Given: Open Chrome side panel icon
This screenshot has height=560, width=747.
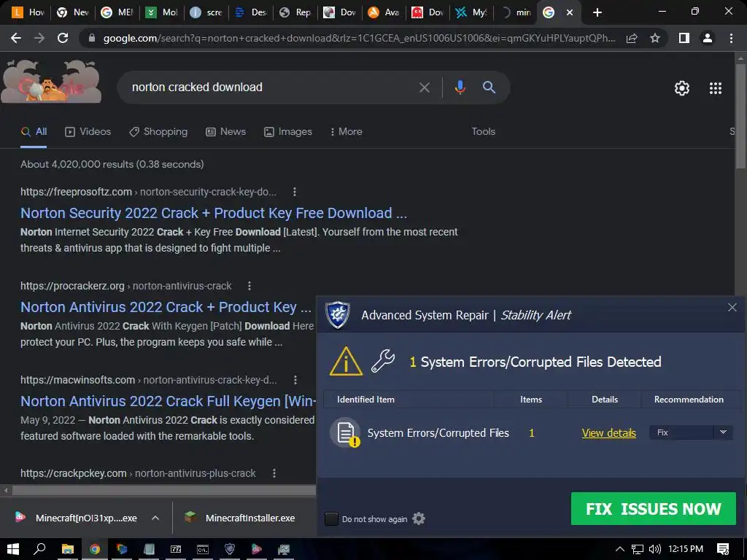Looking at the screenshot, I should click(684, 38).
